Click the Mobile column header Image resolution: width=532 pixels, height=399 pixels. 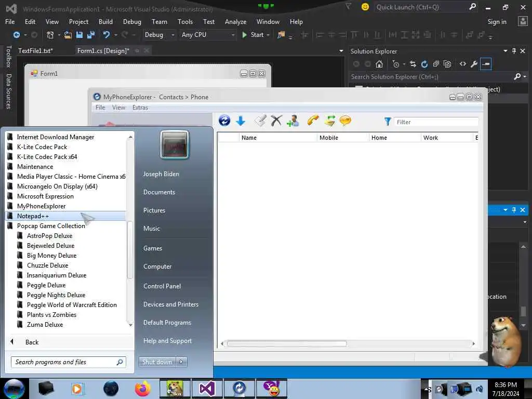343,137
